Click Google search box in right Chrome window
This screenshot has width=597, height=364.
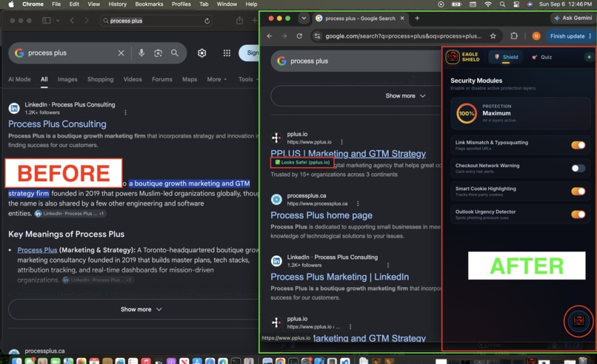pyautogui.click(x=356, y=61)
